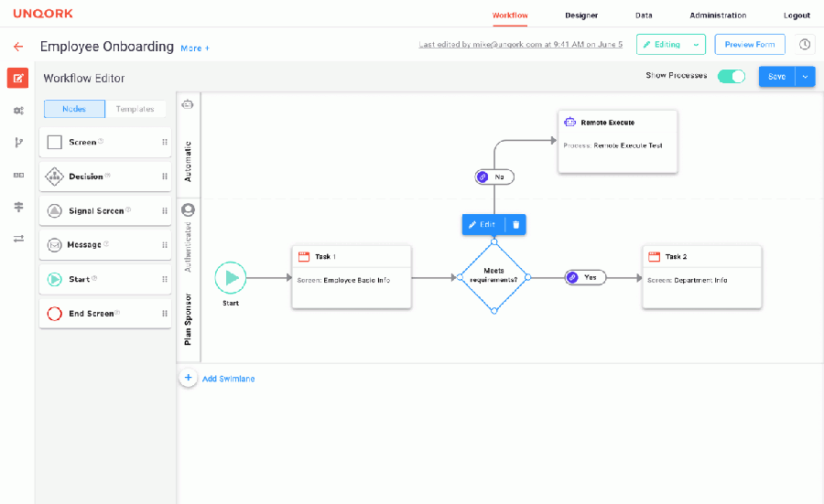This screenshot has height=504, width=824.
Task: Open the Editing mode dropdown
Action: 670,45
